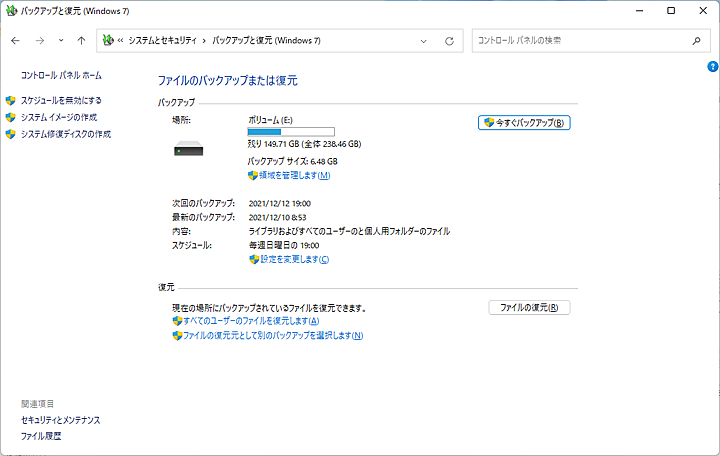Open 設定を変更します(C) link
The height and width of the screenshot is (456, 720).
(294, 259)
